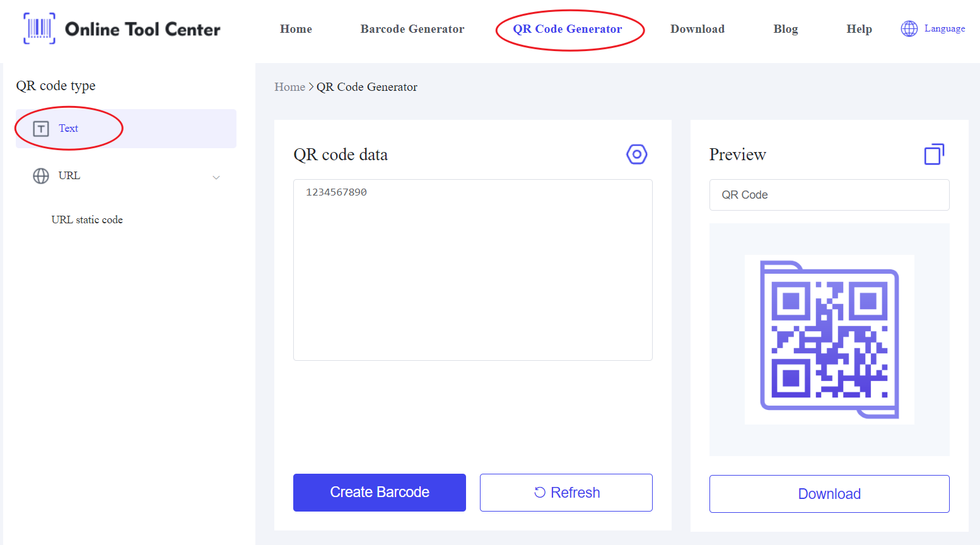Click the Home breadcrumb link
This screenshot has height=545, width=980.
289,87
